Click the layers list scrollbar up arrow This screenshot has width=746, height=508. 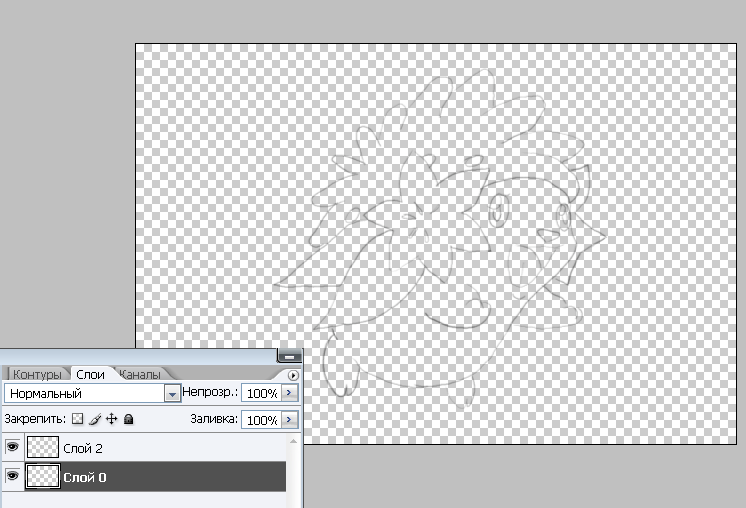click(293, 441)
